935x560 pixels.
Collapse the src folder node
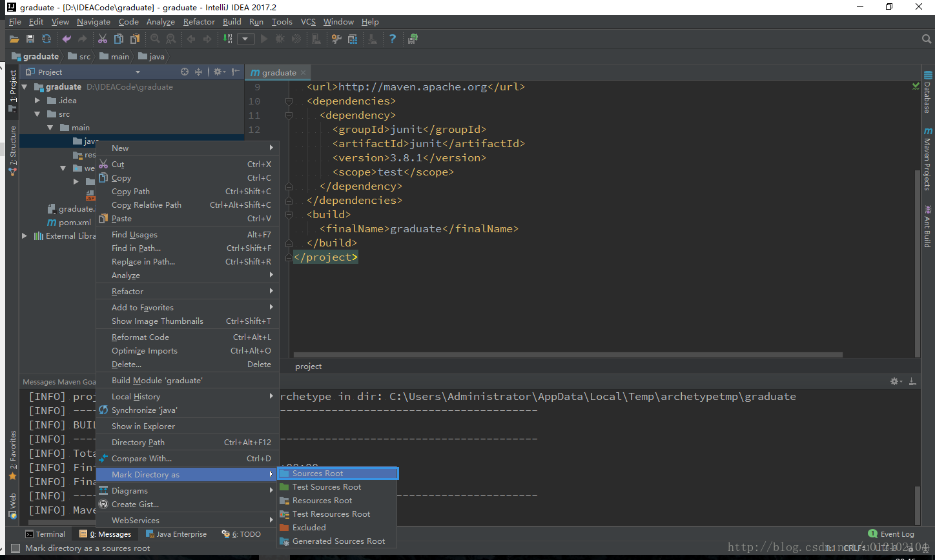click(37, 114)
